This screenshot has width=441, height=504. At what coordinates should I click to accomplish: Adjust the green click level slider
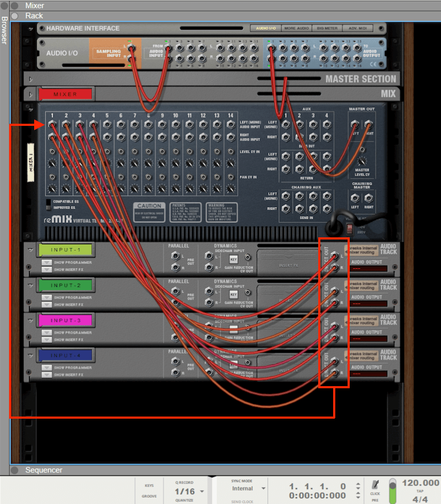(392, 491)
